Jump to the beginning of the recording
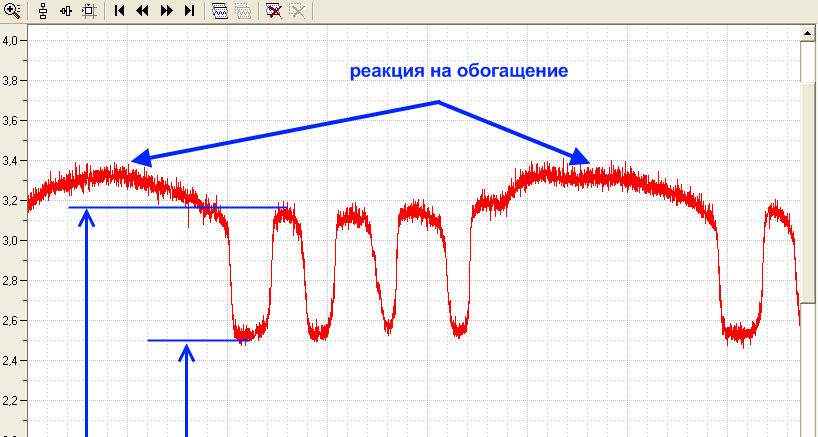 click(119, 10)
